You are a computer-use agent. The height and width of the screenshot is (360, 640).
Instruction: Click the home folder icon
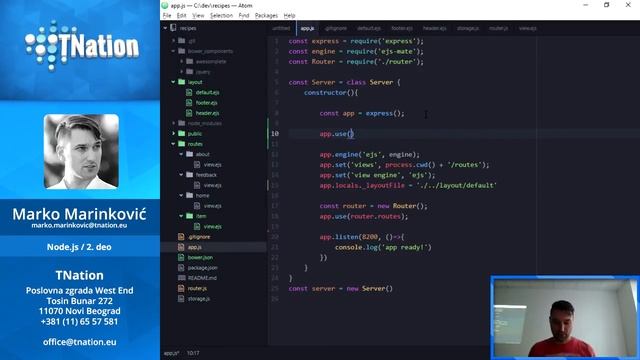[x=190, y=195]
